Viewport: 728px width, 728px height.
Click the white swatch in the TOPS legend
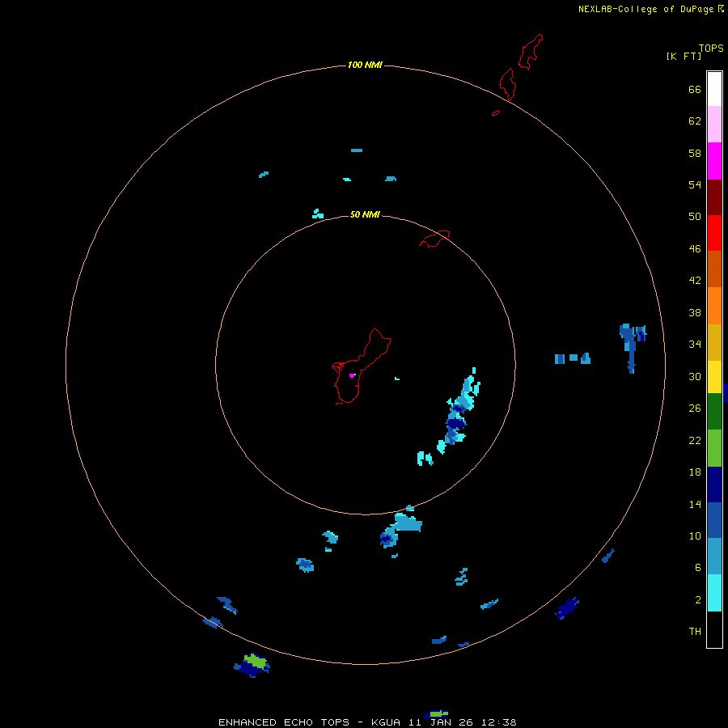coord(714,89)
